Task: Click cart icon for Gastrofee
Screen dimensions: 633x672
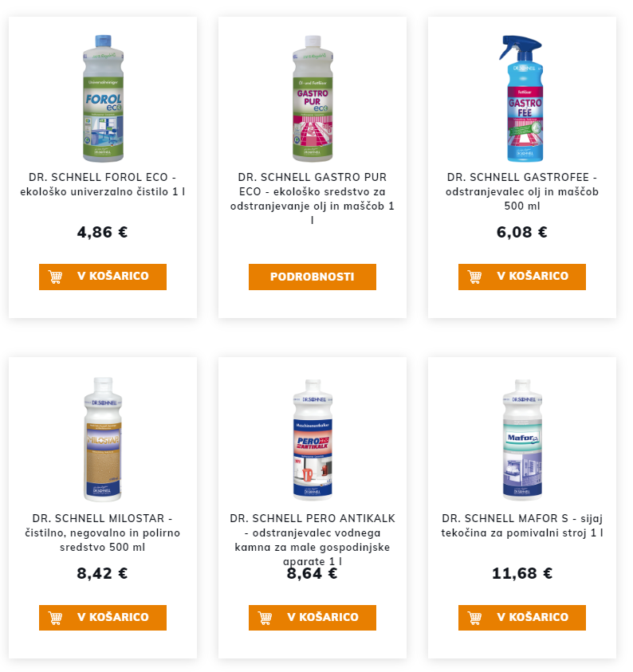Action: point(475,277)
